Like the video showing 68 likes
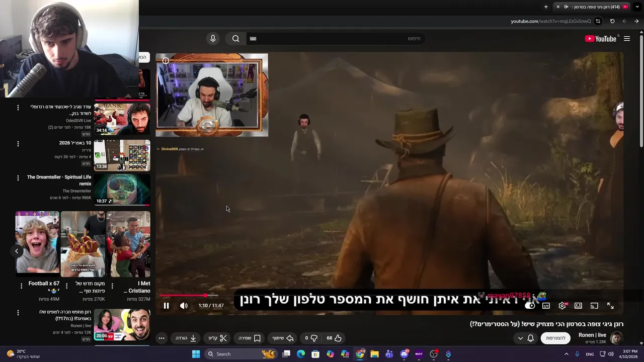The height and width of the screenshot is (362, 644). pyautogui.click(x=334, y=338)
